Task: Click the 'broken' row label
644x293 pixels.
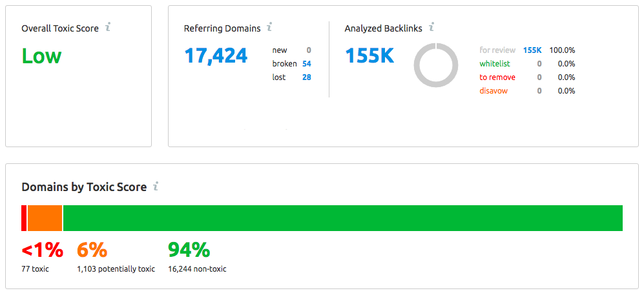Action: tap(284, 64)
